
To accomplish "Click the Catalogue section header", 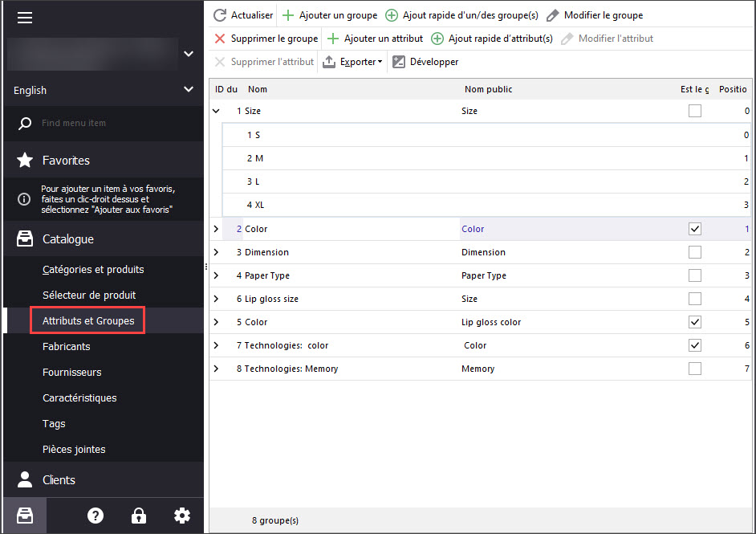I will 104,238.
